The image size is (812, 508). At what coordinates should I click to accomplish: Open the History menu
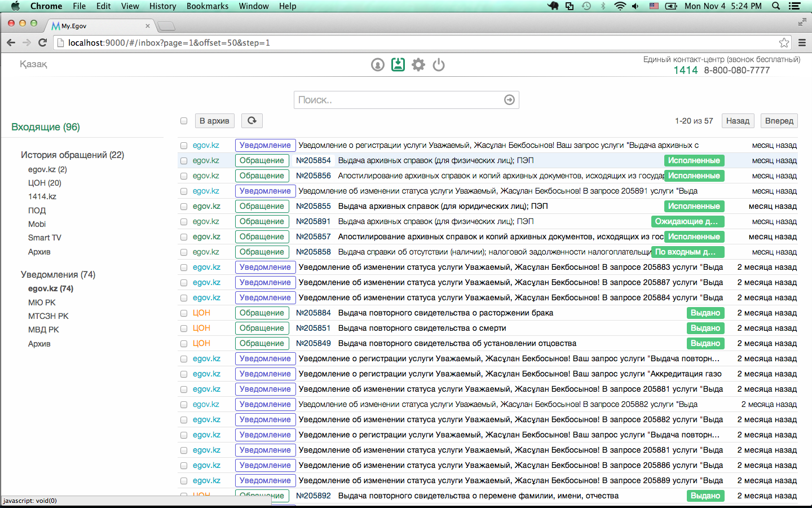(x=163, y=6)
